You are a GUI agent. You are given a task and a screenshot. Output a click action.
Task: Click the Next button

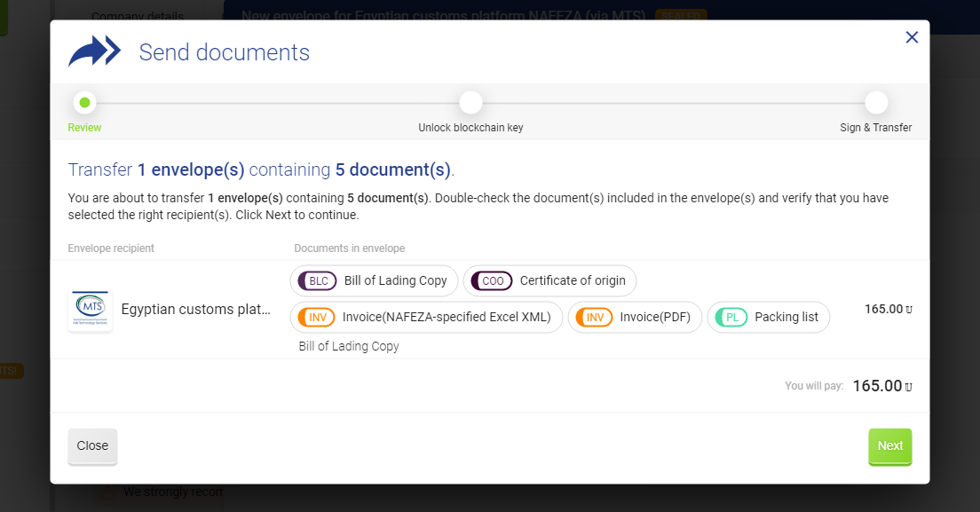click(889, 446)
